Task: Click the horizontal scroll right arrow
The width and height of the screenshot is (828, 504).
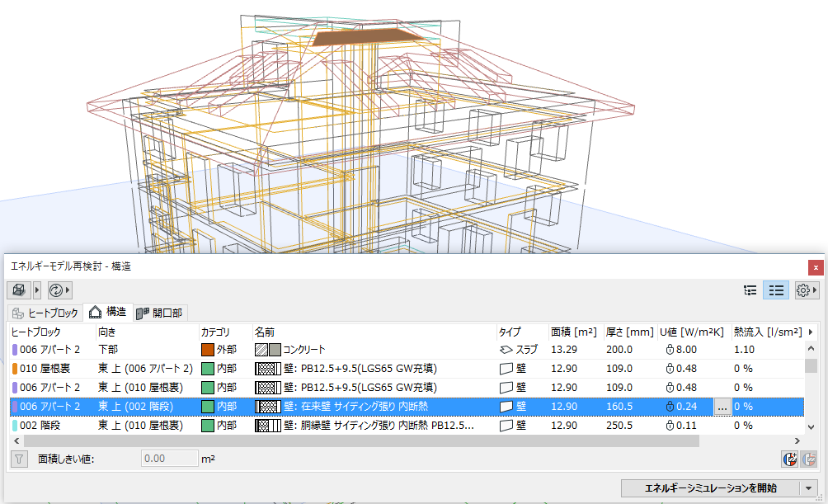Action: coord(797,440)
